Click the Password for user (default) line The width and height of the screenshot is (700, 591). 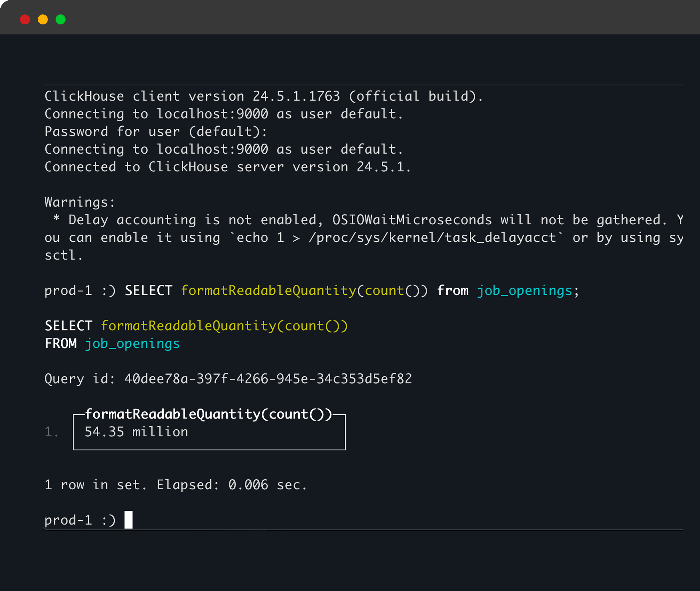155,131
